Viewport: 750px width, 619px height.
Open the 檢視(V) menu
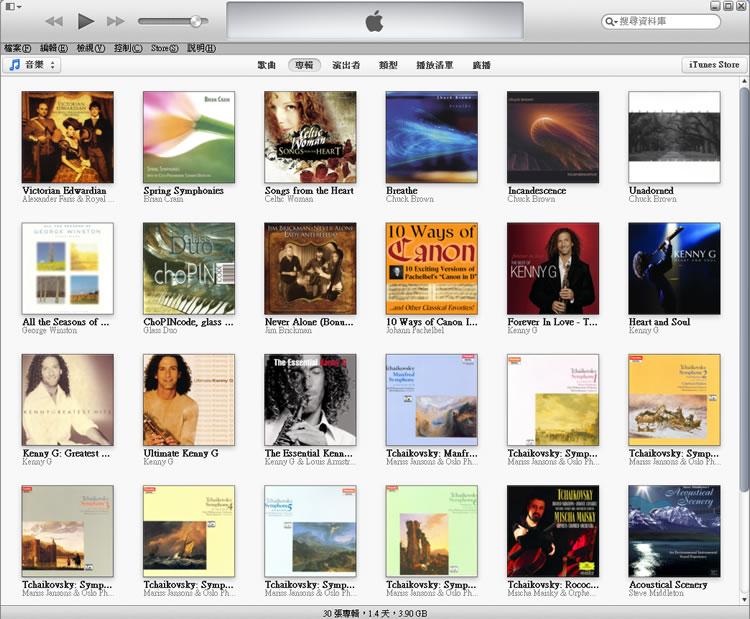point(91,48)
